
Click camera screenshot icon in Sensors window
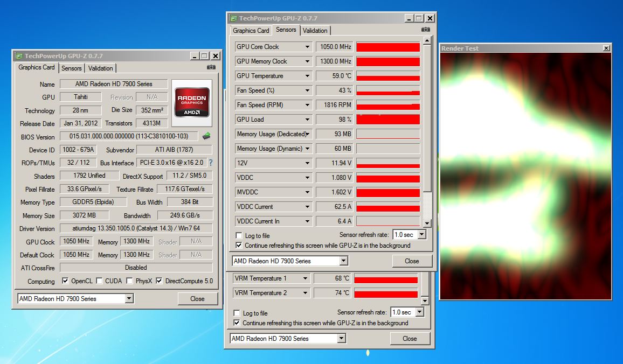point(426,30)
